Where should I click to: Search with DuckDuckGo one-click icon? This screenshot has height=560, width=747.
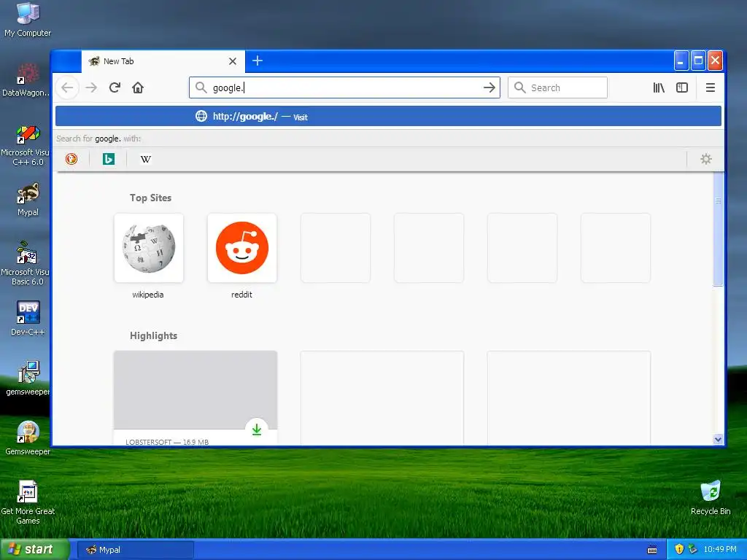[71, 159]
